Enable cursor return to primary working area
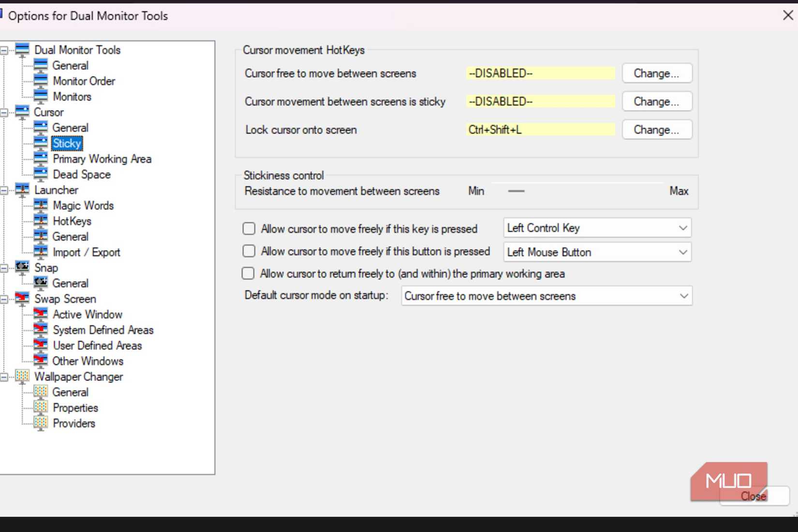 (248, 273)
